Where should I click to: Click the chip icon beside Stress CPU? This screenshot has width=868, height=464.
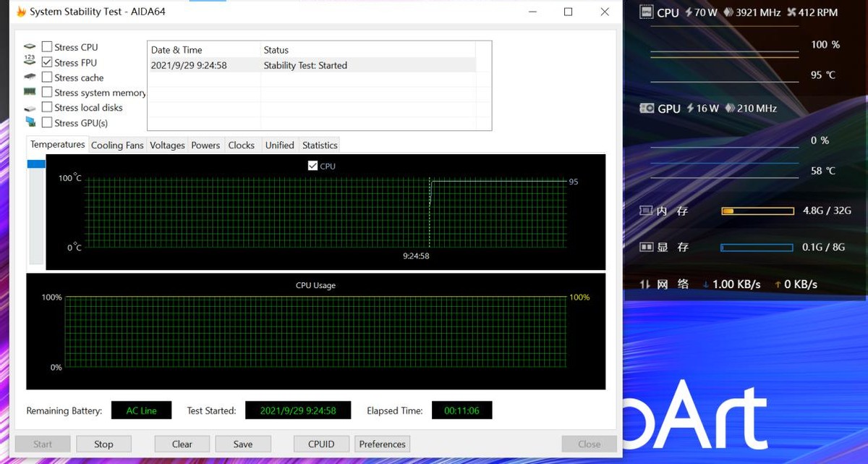click(x=30, y=47)
